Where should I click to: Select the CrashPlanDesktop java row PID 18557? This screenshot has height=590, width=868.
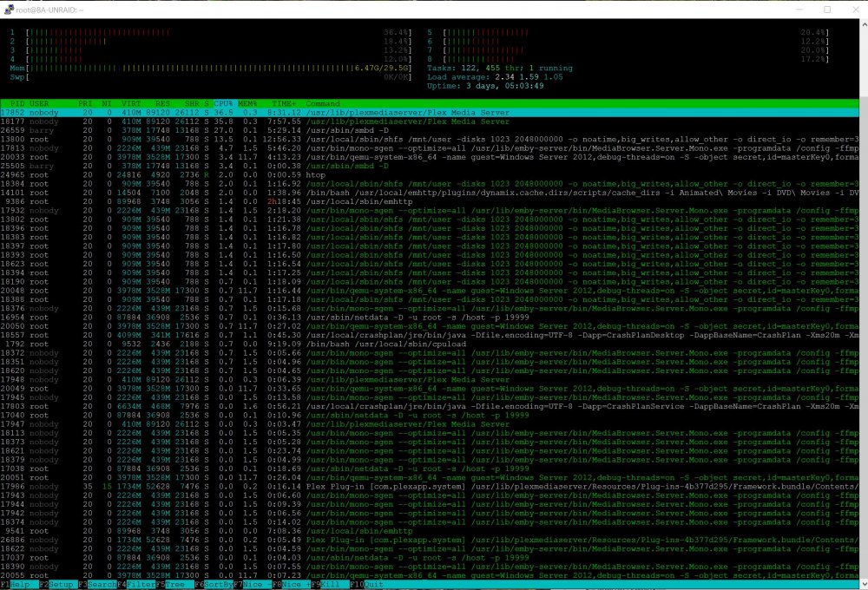tap(430, 335)
